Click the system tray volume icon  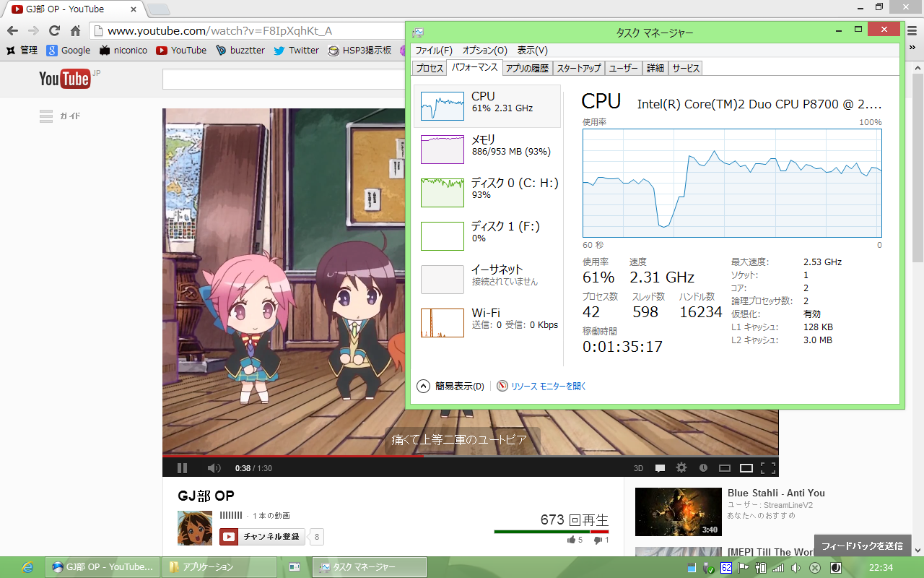point(796,568)
